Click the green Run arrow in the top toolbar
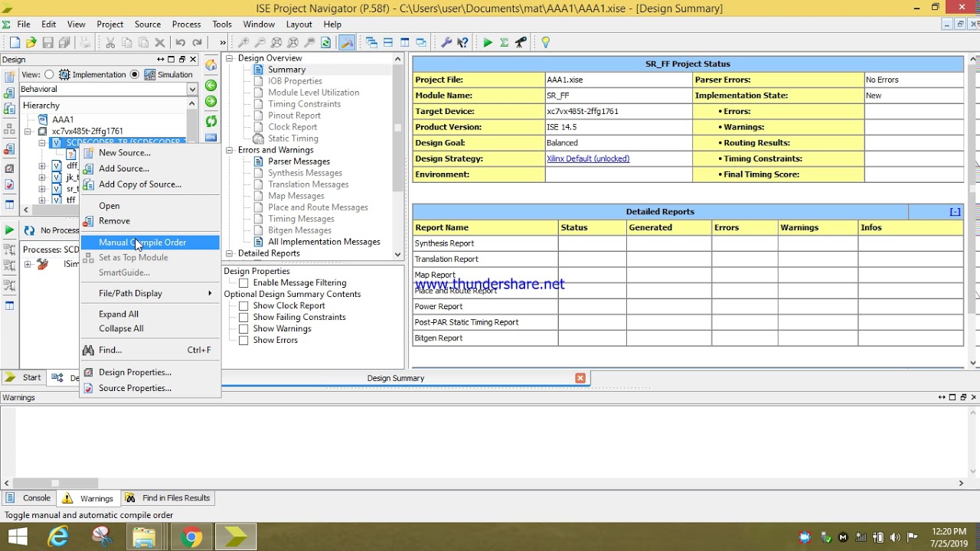 [488, 43]
